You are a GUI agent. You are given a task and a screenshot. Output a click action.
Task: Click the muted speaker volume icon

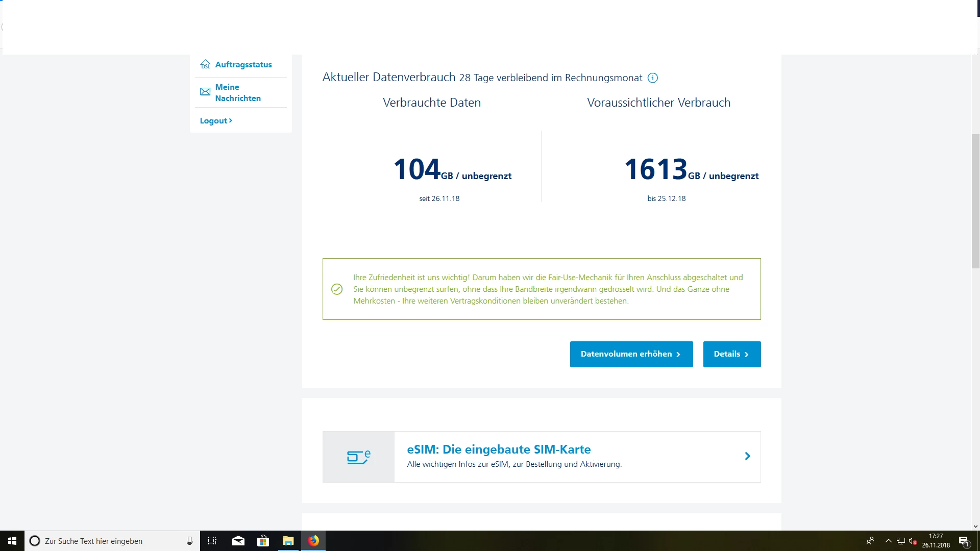913,541
